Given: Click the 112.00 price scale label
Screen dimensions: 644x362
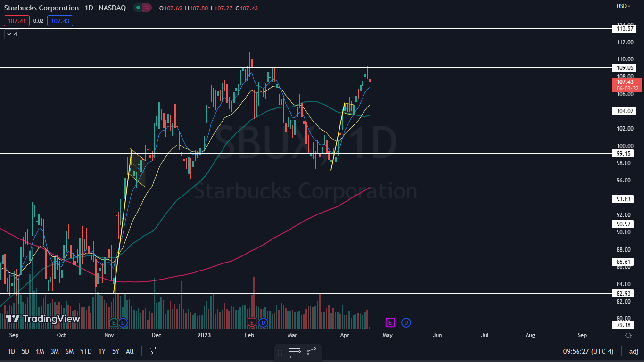Looking at the screenshot, I should 626,42.
